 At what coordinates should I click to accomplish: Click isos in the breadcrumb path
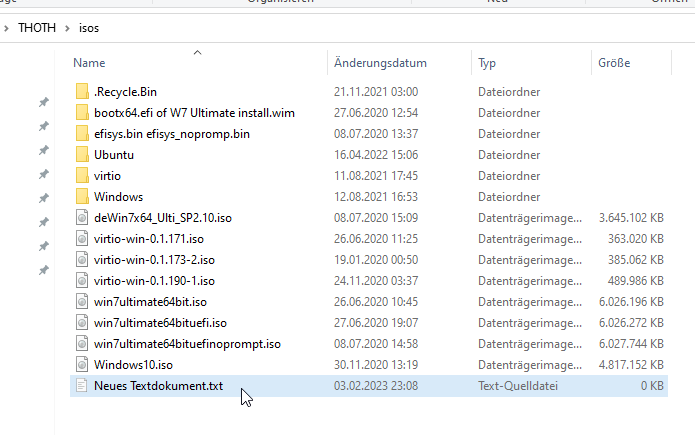[89, 28]
